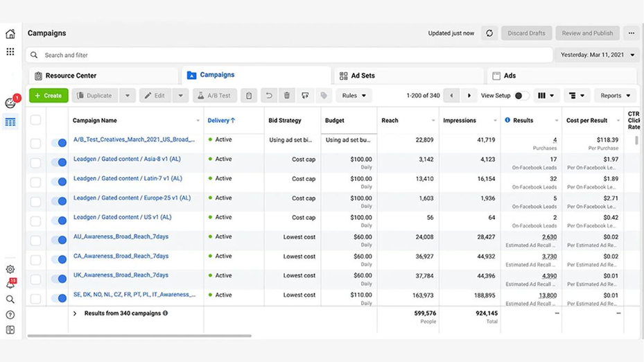Image resolution: width=644 pixels, height=362 pixels.
Task: Open the Rules dropdown
Action: coord(354,96)
